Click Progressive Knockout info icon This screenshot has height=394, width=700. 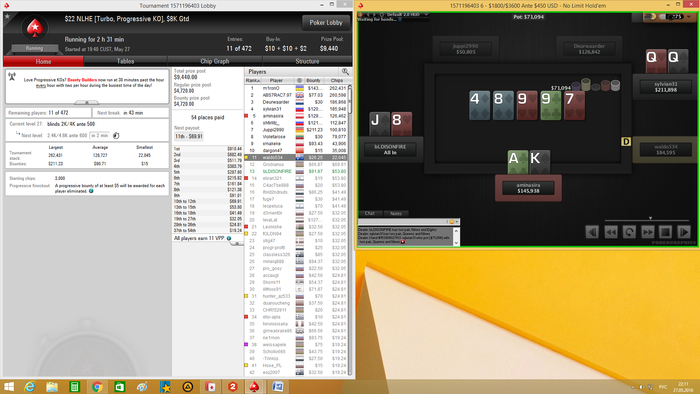point(91,191)
